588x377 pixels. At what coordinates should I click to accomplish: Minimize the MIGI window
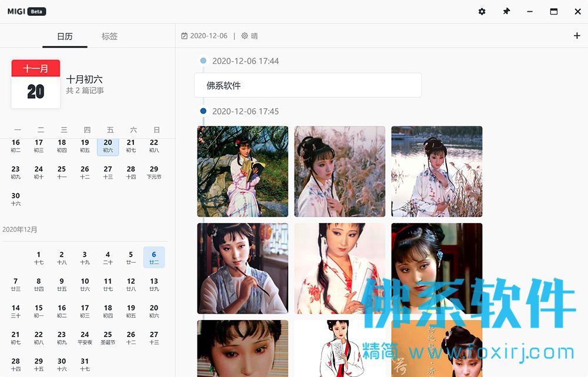coord(530,12)
